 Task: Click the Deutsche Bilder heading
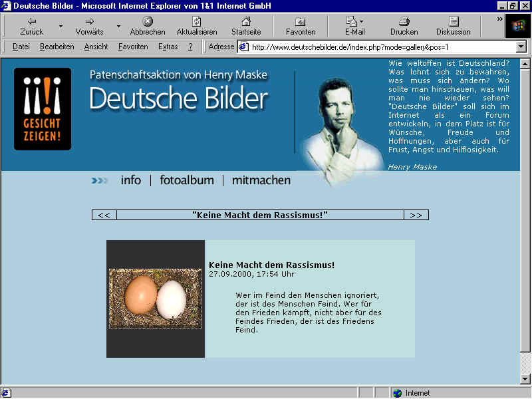[x=179, y=98]
